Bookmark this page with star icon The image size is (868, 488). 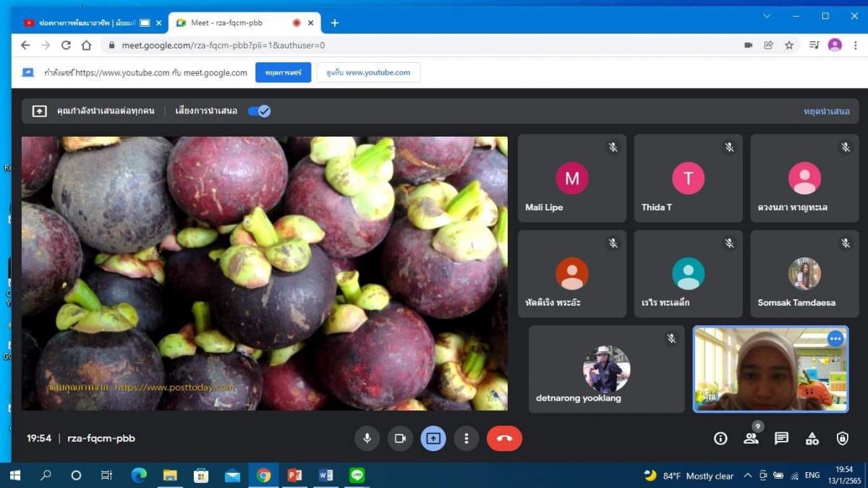tap(789, 45)
